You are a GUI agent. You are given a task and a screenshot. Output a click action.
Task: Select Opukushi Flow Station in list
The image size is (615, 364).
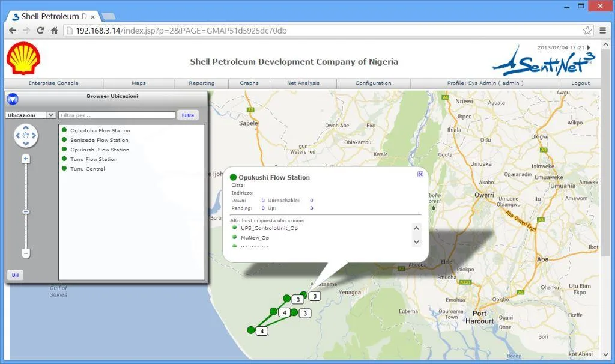pyautogui.click(x=100, y=150)
